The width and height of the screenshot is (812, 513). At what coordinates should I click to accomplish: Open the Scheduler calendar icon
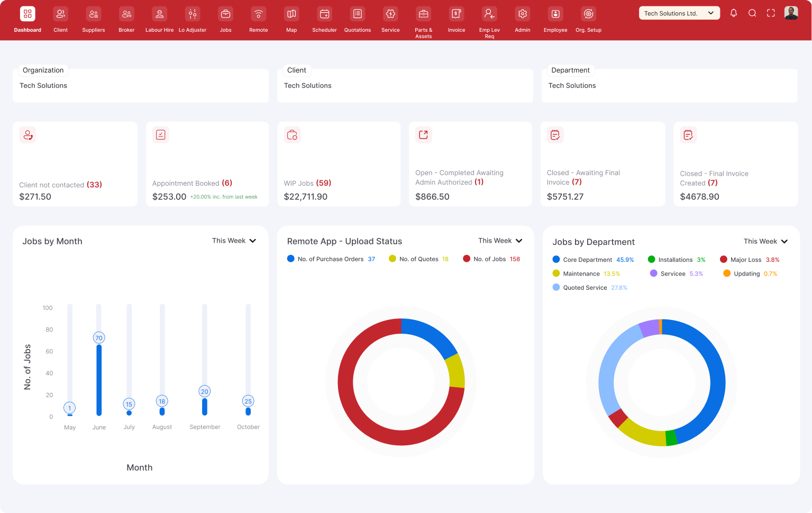click(324, 14)
